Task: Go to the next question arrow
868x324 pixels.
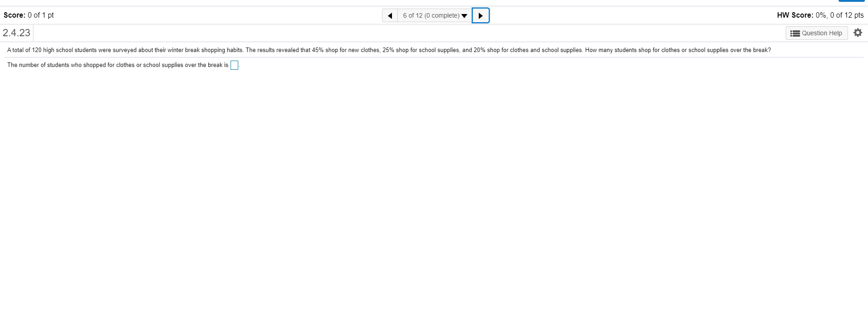Action: (x=481, y=15)
